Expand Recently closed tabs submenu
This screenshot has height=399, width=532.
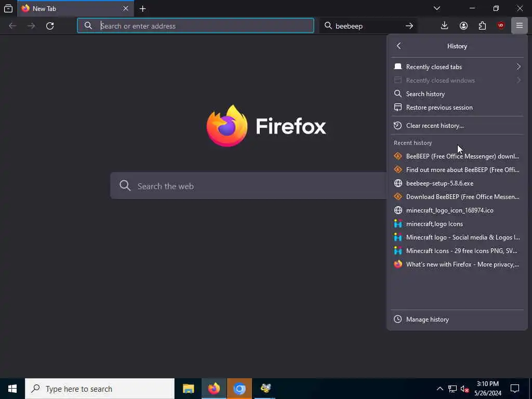457,67
